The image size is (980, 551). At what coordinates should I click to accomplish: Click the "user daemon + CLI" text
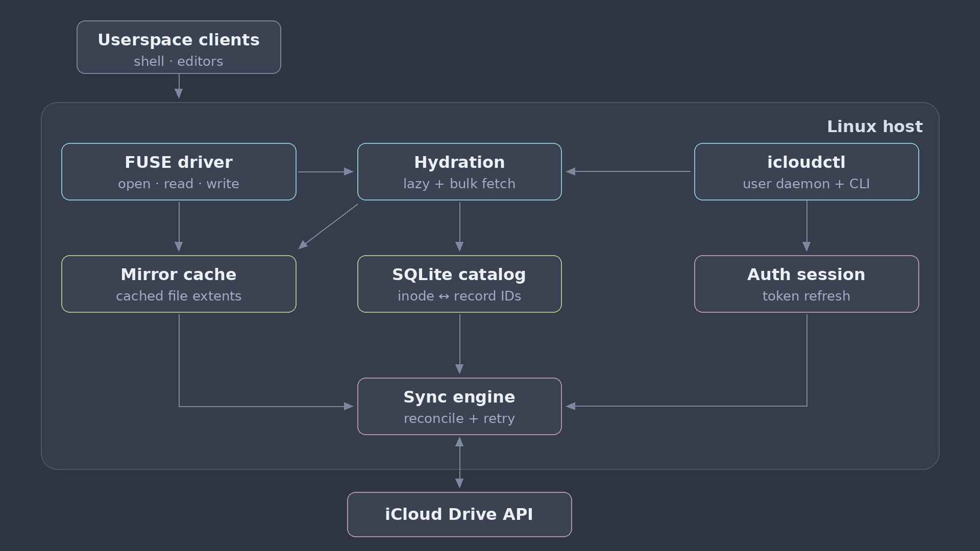pyautogui.click(x=806, y=184)
